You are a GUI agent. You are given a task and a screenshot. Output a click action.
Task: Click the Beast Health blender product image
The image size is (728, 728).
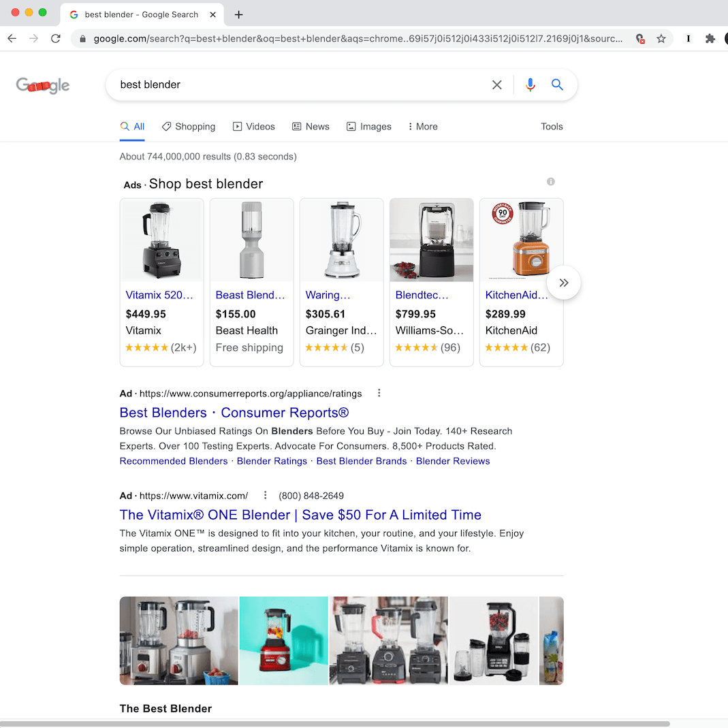click(252, 240)
